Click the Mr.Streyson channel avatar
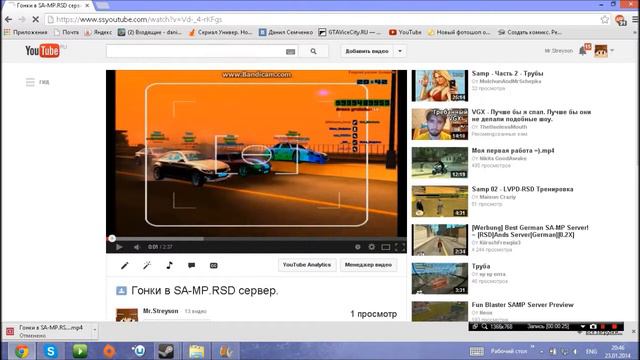Viewport: 640px width, 360px height. click(x=127, y=315)
